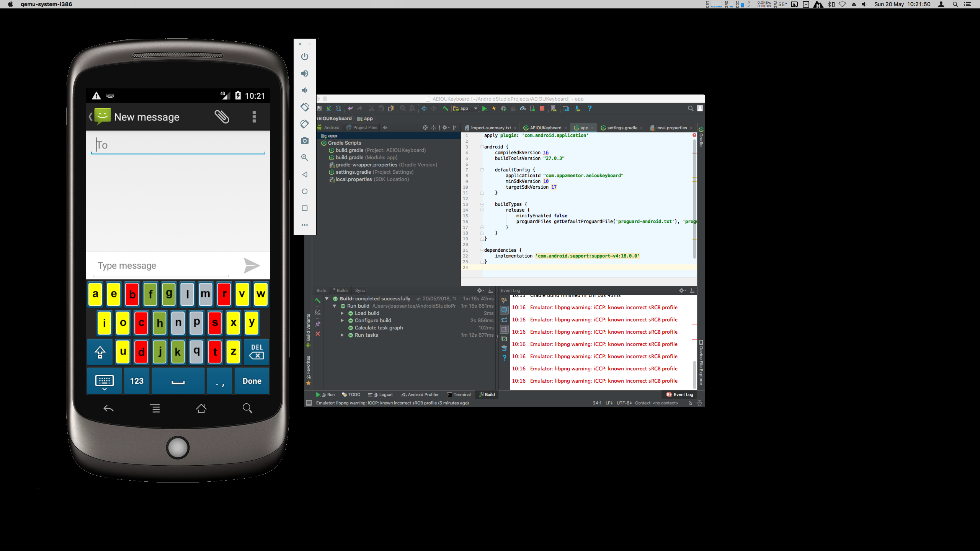The width and height of the screenshot is (980, 551).
Task: Click the red Stop button in toolbar
Action: click(x=542, y=109)
